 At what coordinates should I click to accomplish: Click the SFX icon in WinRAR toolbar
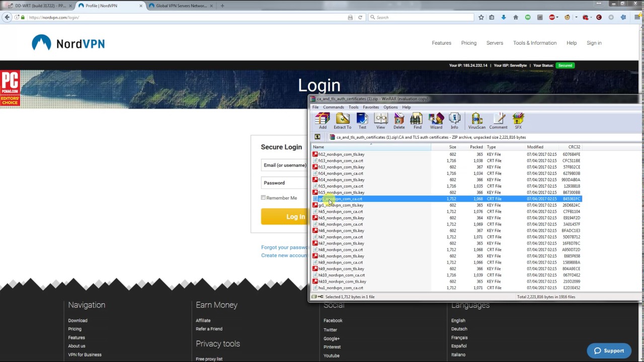pyautogui.click(x=518, y=121)
